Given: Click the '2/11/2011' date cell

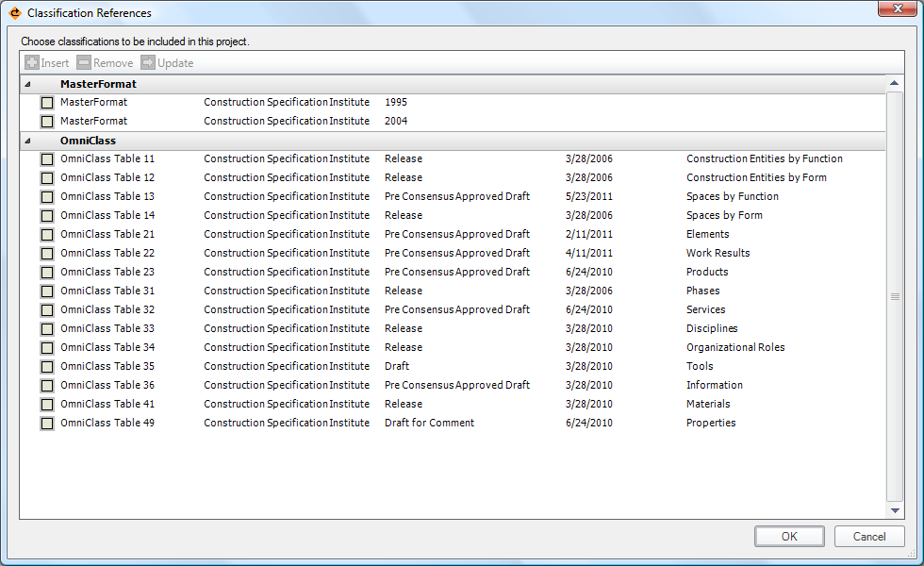Looking at the screenshot, I should pyautogui.click(x=588, y=235).
